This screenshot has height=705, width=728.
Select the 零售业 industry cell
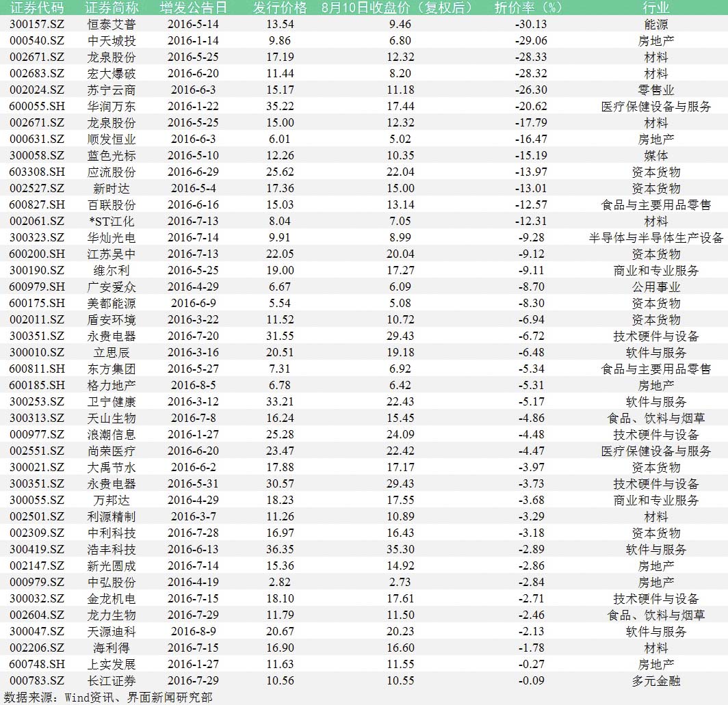click(x=656, y=90)
